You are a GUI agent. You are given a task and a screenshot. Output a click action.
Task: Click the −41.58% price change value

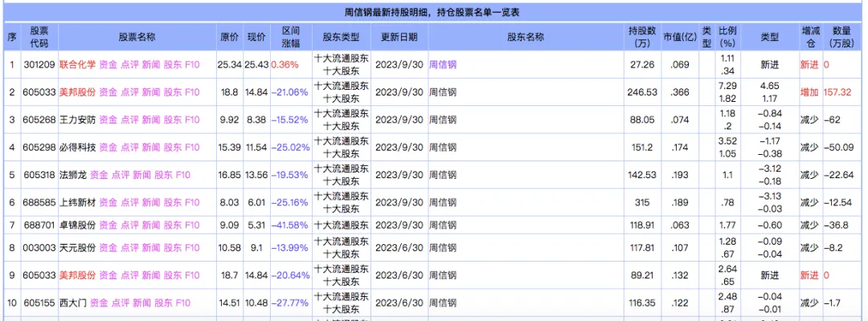(x=289, y=225)
